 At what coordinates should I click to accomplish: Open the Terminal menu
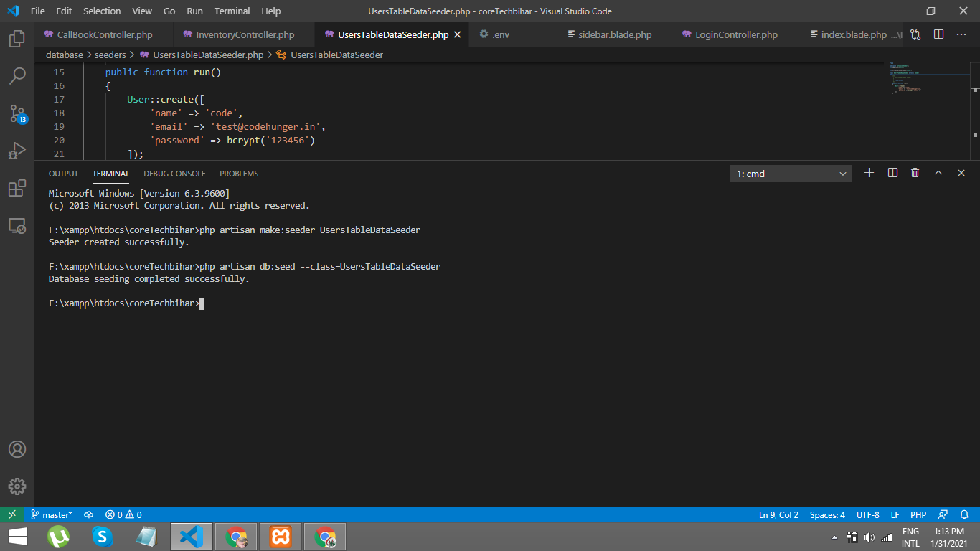[x=232, y=11]
